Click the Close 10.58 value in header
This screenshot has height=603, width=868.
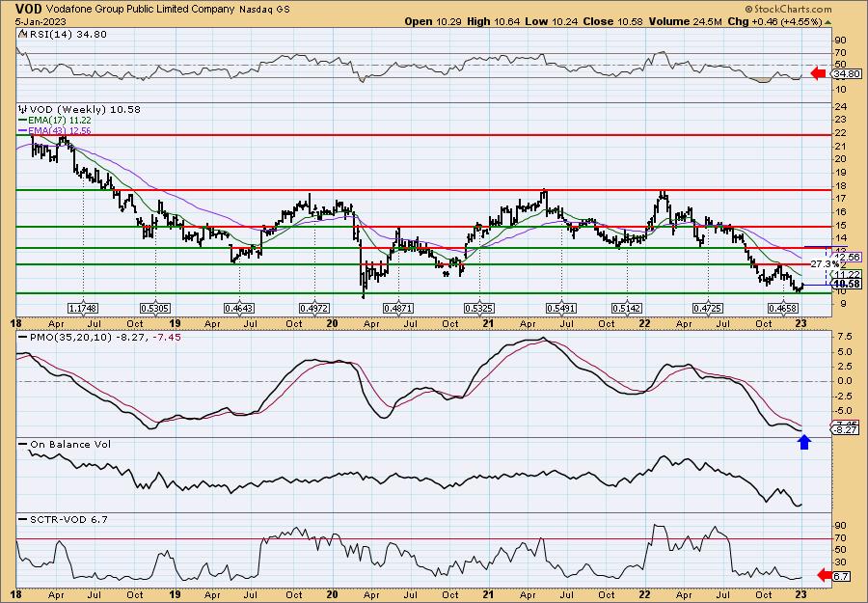click(611, 21)
